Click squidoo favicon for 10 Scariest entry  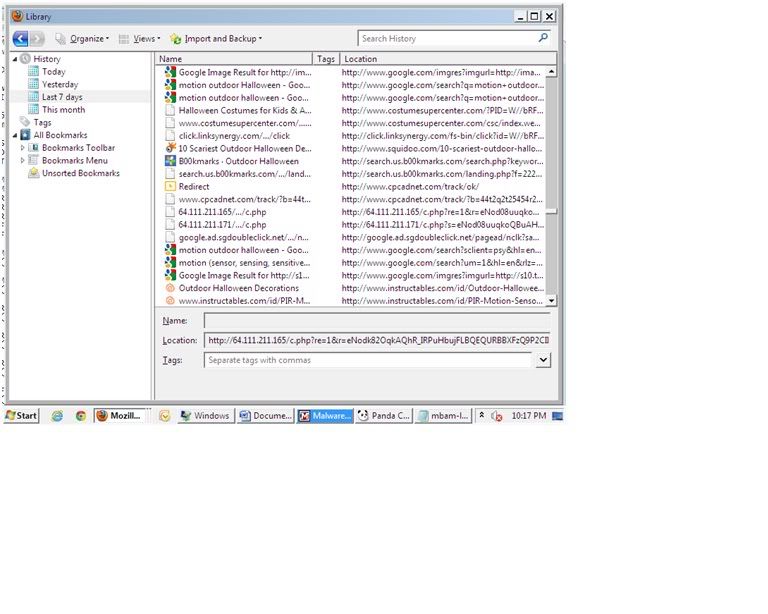[170, 148]
